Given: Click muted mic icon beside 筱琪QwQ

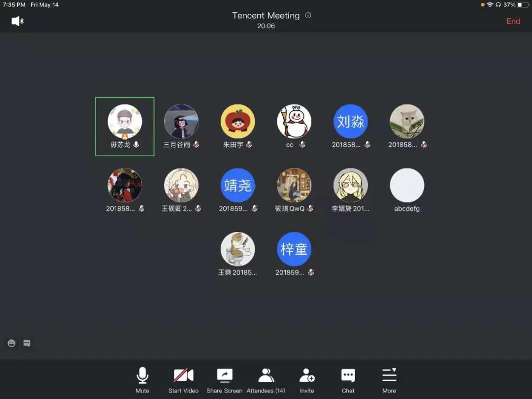Looking at the screenshot, I should pyautogui.click(x=310, y=208).
